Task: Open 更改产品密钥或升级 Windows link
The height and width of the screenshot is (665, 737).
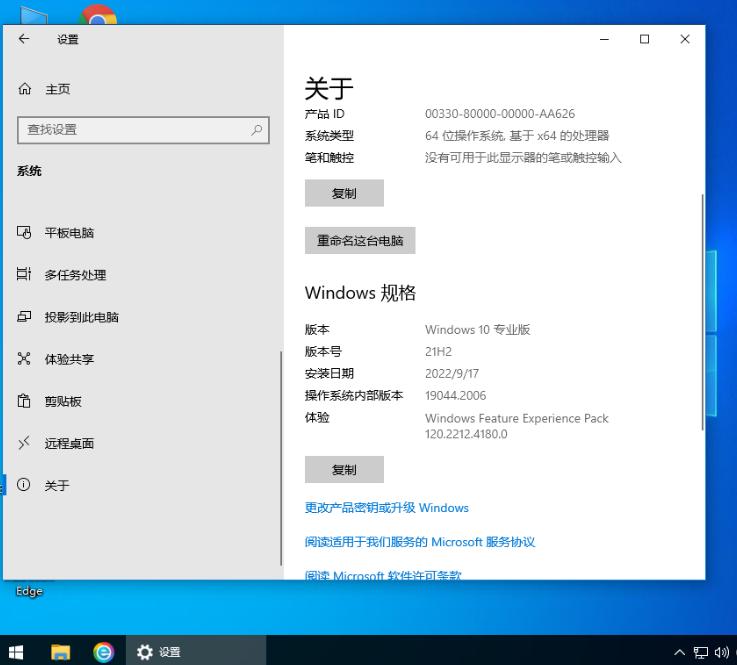Action: 386,508
